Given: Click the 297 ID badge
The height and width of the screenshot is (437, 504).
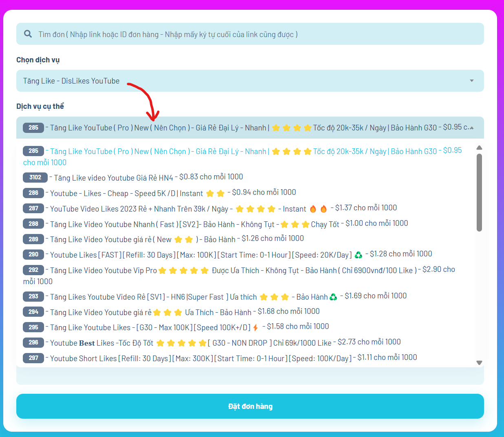Looking at the screenshot, I should tap(33, 358).
